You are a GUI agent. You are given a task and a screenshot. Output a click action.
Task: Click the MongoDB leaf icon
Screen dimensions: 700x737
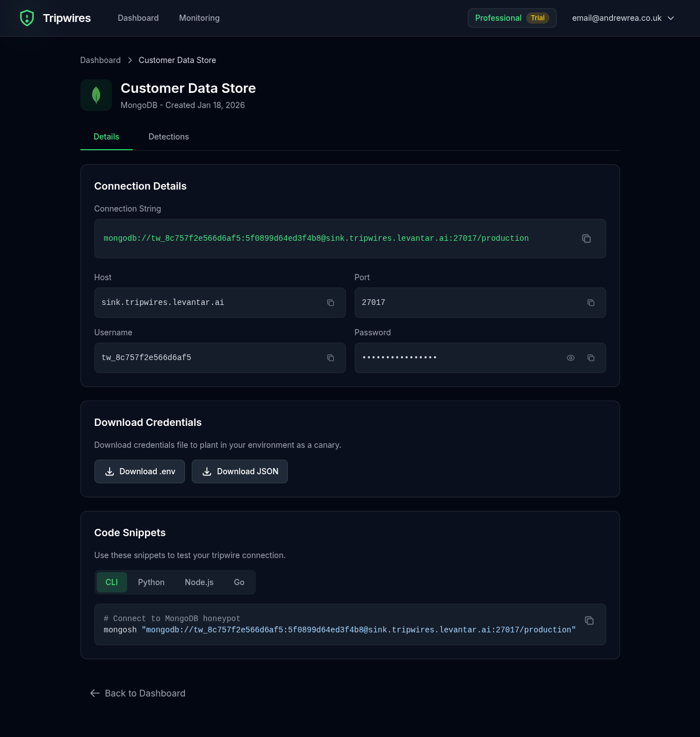pyautogui.click(x=96, y=95)
